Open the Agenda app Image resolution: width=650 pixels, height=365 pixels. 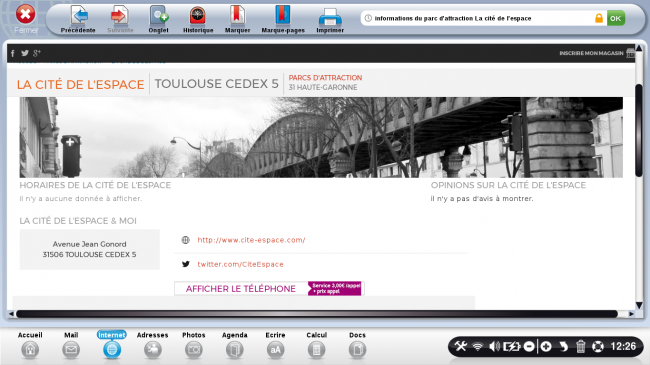[235, 345]
